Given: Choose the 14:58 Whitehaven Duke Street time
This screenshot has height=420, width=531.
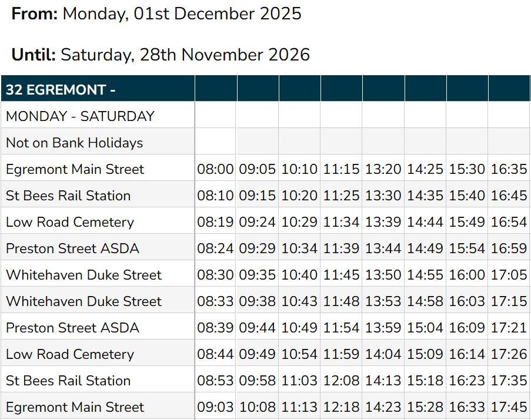Looking at the screenshot, I should tap(425, 301).
